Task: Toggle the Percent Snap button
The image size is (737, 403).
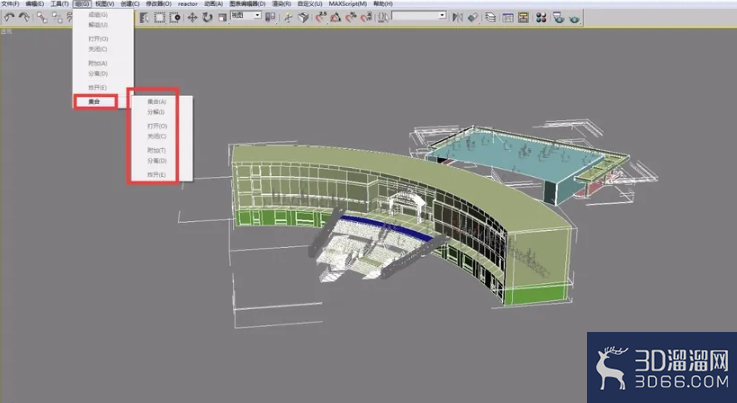Action: 351,17
